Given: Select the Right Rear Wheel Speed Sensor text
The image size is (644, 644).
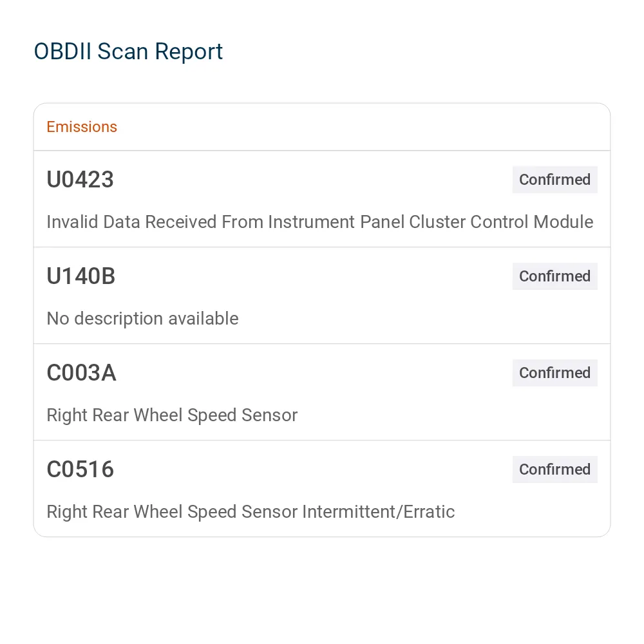Looking at the screenshot, I should point(172,415).
